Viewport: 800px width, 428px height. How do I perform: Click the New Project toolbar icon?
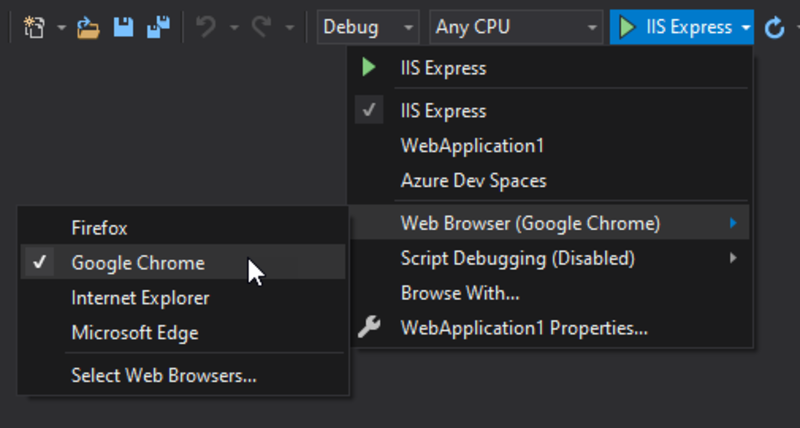click(34, 27)
